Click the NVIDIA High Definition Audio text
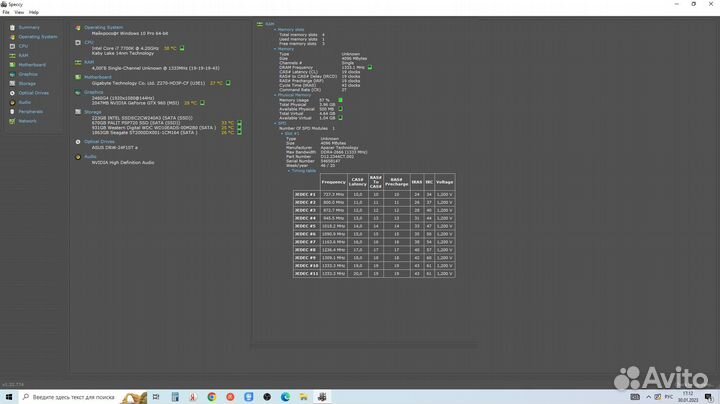Image resolution: width=720 pixels, height=404 pixels. (123, 163)
